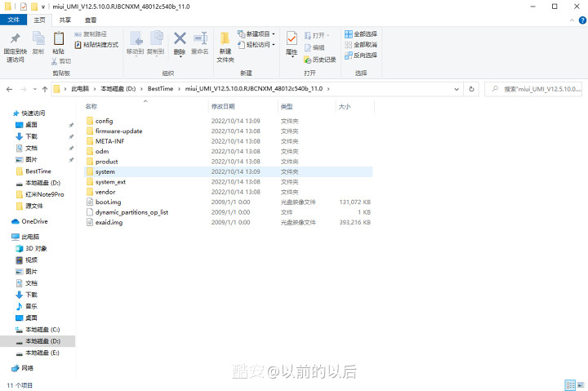
Task: Click Invert selection in ribbon
Action: [361, 56]
